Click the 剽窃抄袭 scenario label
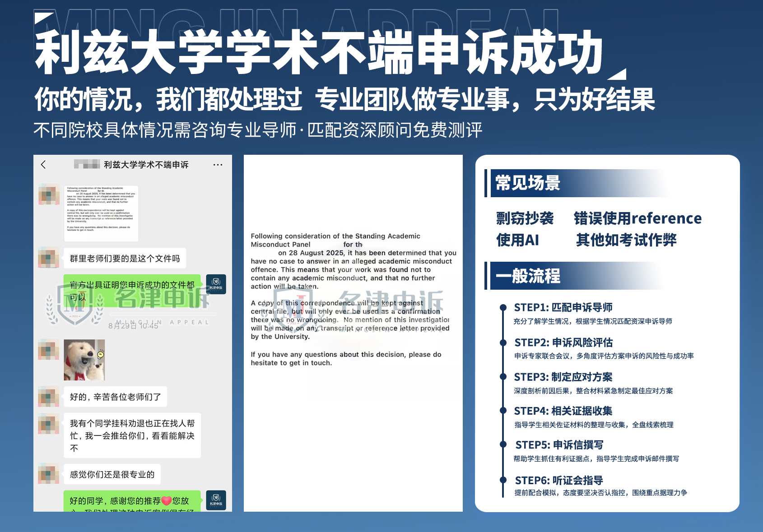Image resolution: width=763 pixels, height=532 pixels. coord(525,218)
